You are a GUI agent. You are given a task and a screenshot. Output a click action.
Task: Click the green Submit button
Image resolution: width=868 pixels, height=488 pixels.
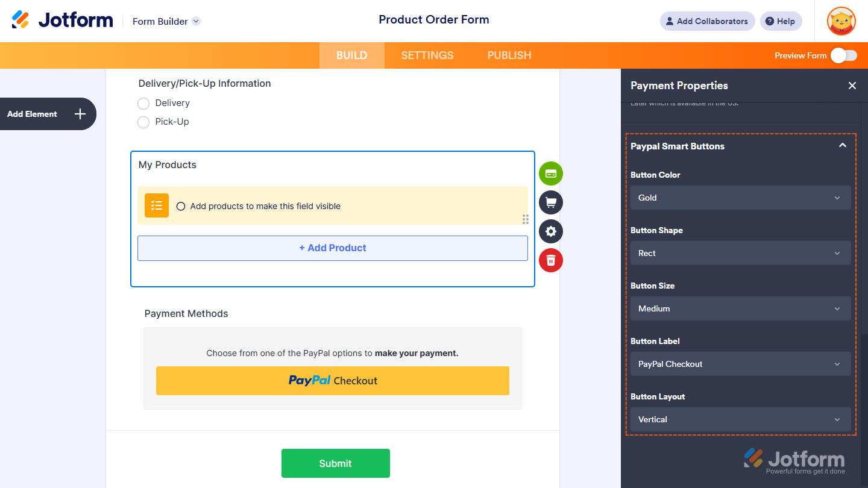click(x=335, y=463)
